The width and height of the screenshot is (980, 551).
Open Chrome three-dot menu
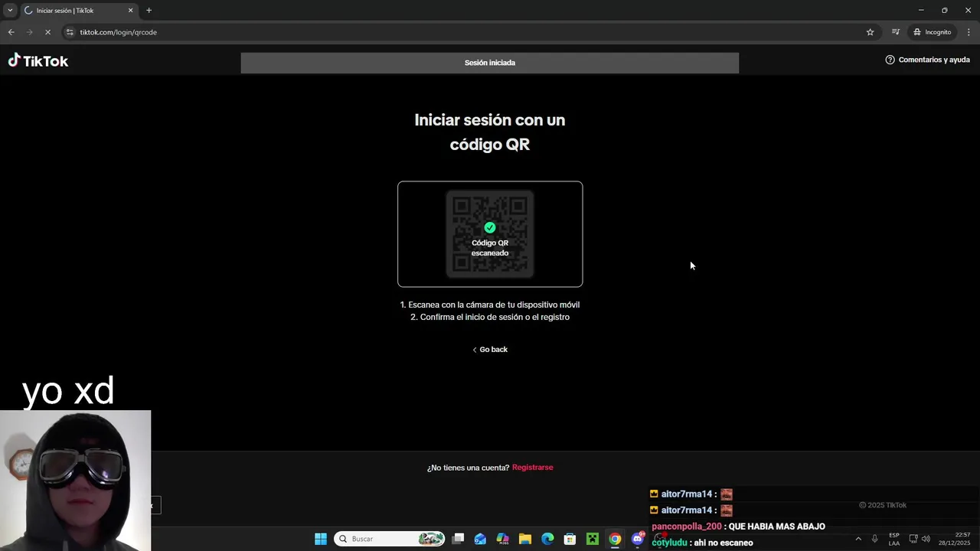pyautogui.click(x=969, y=32)
